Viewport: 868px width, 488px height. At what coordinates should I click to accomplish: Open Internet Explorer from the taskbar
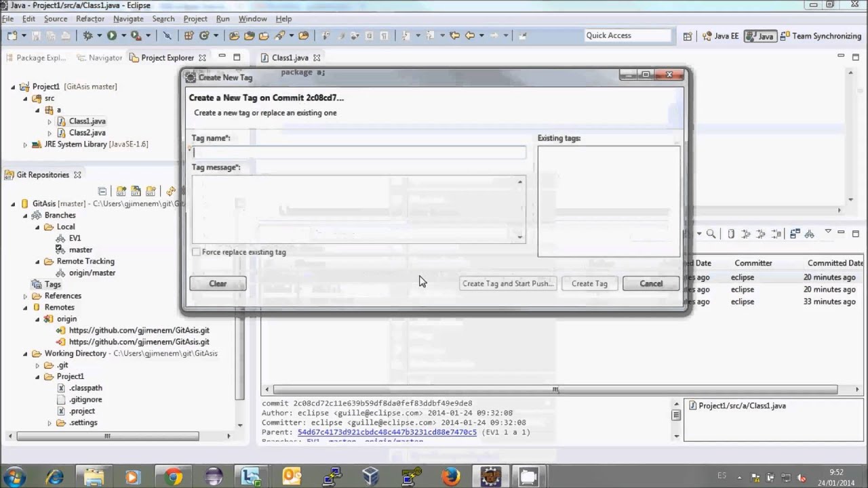point(54,476)
